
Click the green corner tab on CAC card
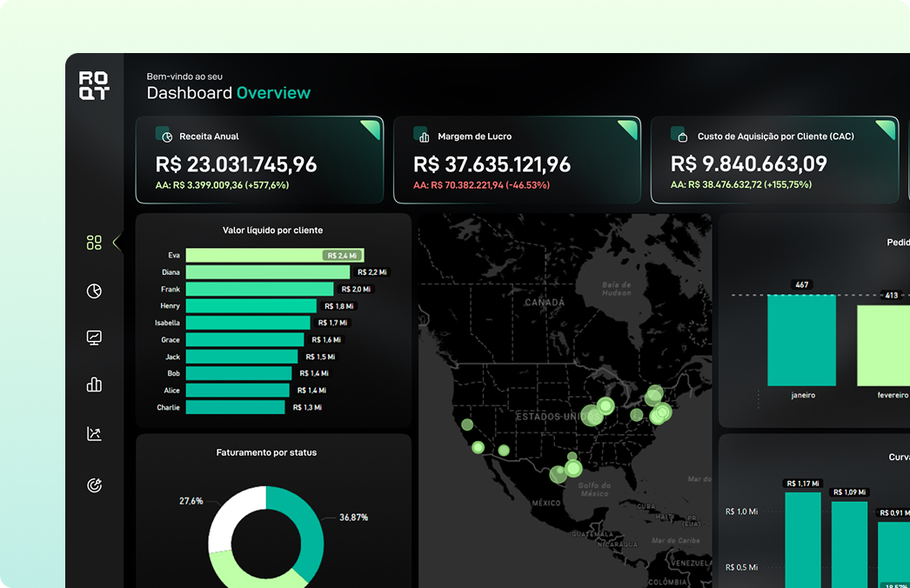[887, 127]
